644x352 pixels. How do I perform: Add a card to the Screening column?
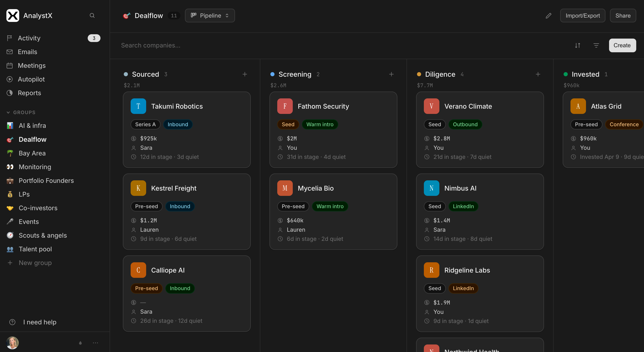pyautogui.click(x=391, y=74)
